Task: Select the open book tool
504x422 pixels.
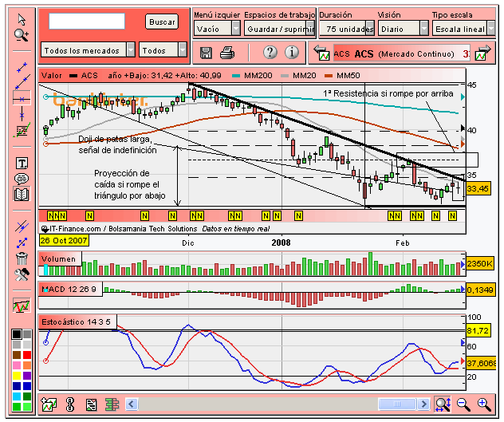Action: pos(22,195)
